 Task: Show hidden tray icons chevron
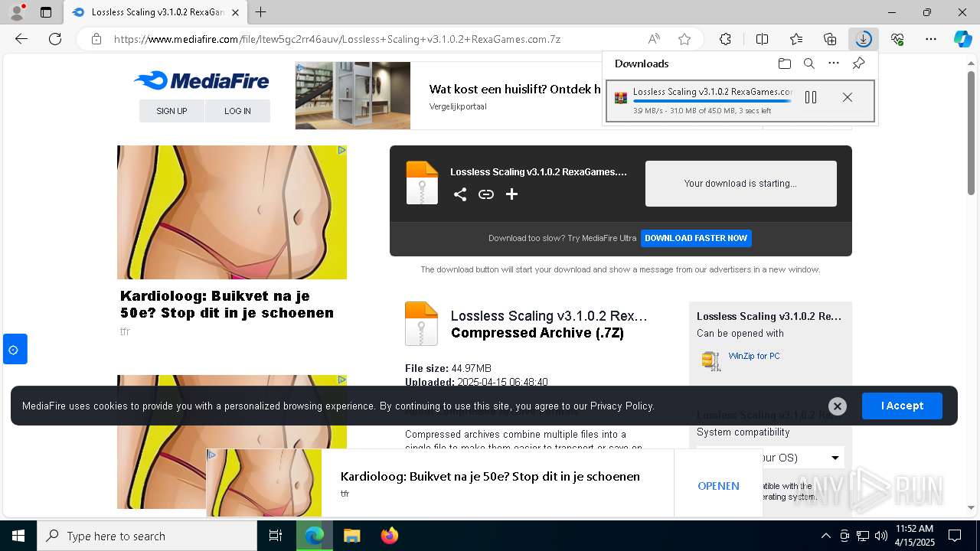[x=825, y=536]
